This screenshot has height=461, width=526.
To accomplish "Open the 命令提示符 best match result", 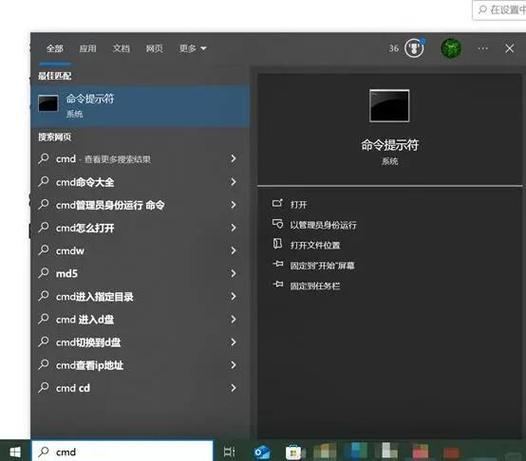I will (140, 106).
